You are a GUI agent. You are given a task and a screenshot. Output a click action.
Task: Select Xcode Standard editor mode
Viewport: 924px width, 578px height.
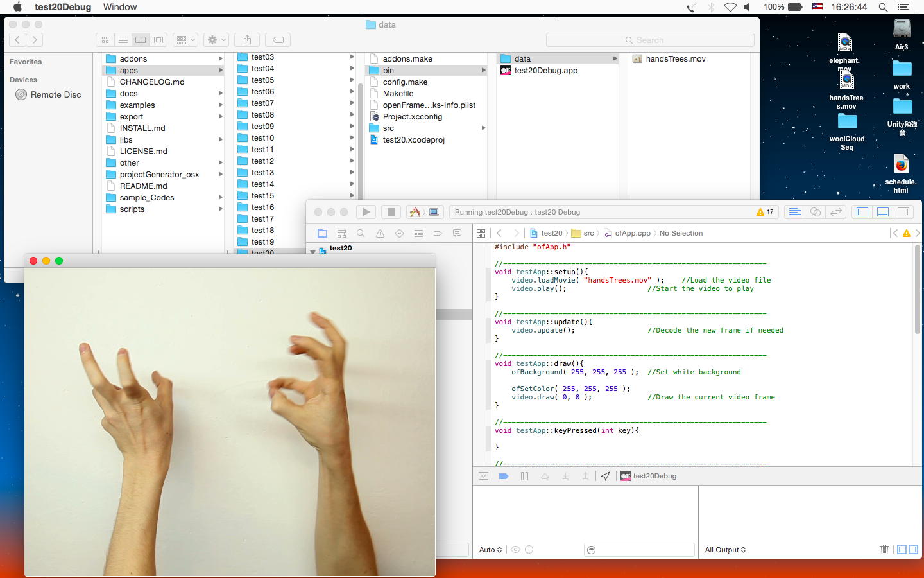[x=794, y=212]
